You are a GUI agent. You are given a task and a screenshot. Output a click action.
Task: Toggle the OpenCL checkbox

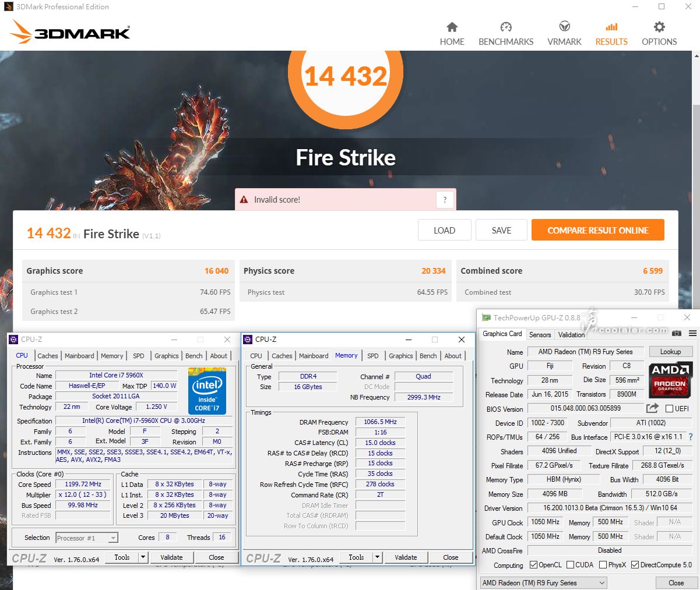(533, 565)
